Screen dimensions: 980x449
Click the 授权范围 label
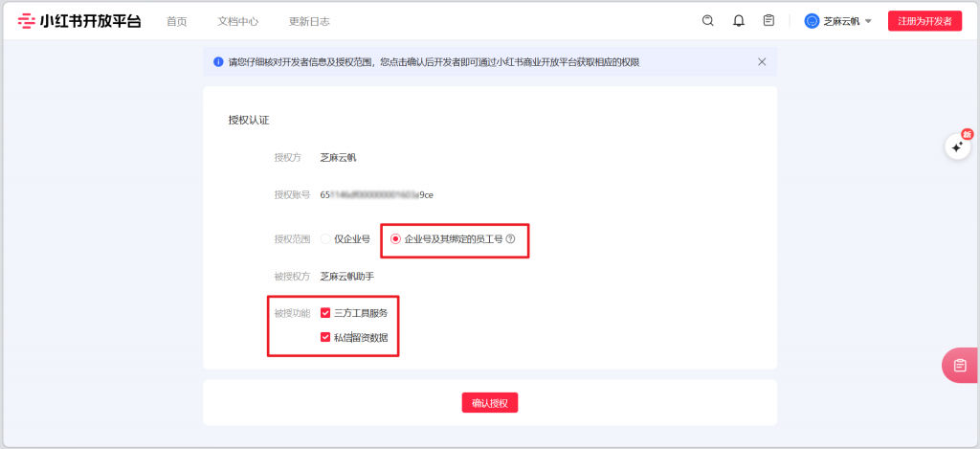click(293, 239)
